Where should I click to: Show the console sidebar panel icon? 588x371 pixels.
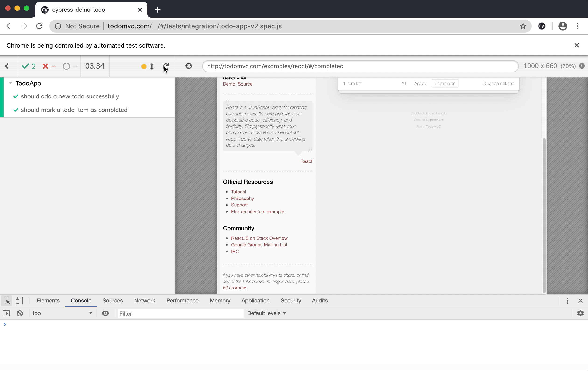coord(6,313)
